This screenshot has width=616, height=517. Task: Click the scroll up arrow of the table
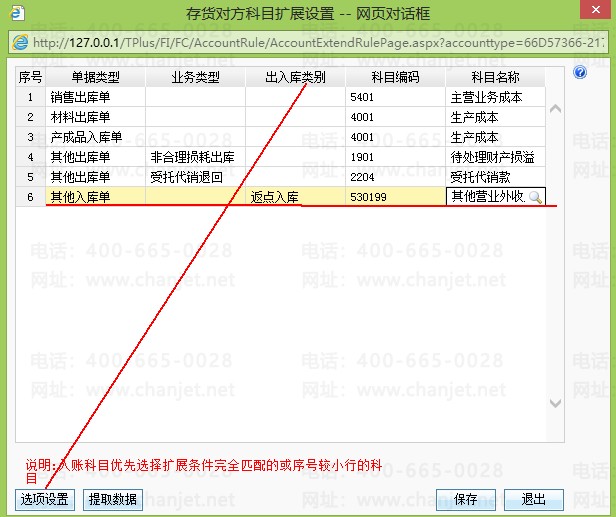pos(555,109)
